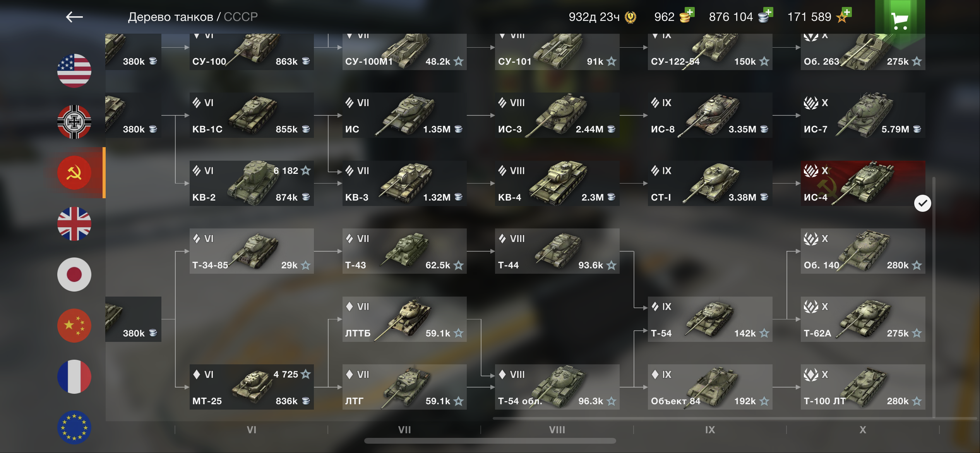Image resolution: width=980 pixels, height=453 pixels.
Task: Select the France flag nation
Action: click(x=74, y=377)
